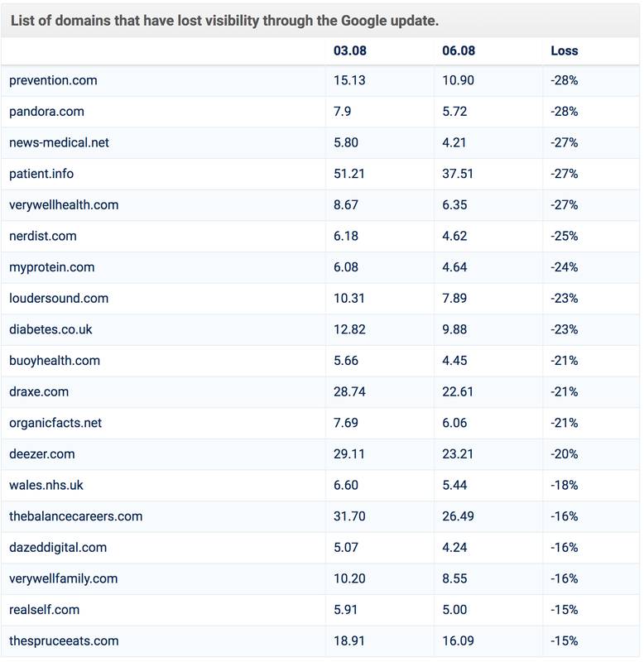
Task: Click the wales.nhs.uk domain entry
Action: tap(46, 486)
